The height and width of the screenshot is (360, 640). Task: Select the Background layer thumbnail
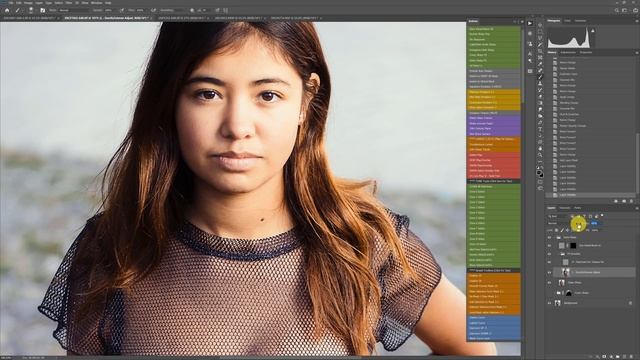(558, 303)
